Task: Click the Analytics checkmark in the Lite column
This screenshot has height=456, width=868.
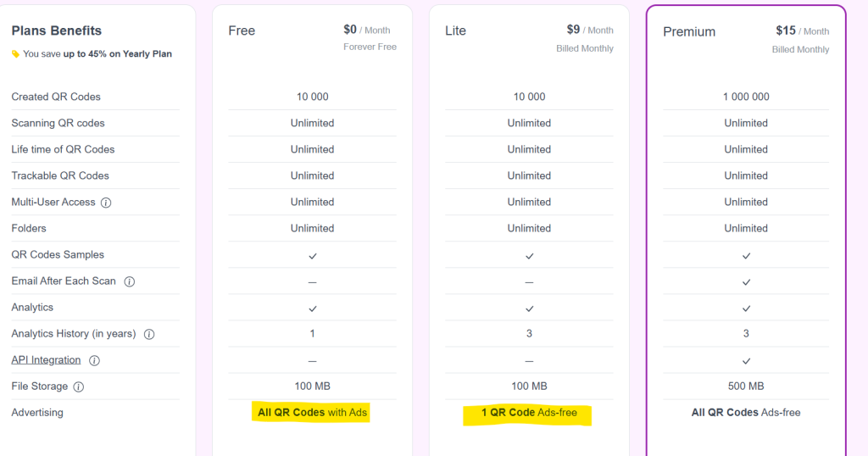Action: pos(529,308)
